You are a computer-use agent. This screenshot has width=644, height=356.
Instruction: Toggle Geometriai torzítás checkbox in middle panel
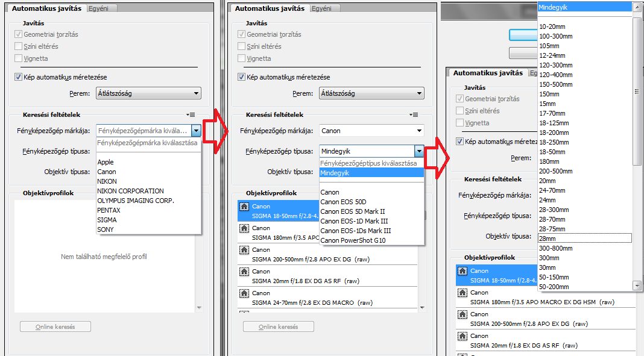click(x=241, y=34)
